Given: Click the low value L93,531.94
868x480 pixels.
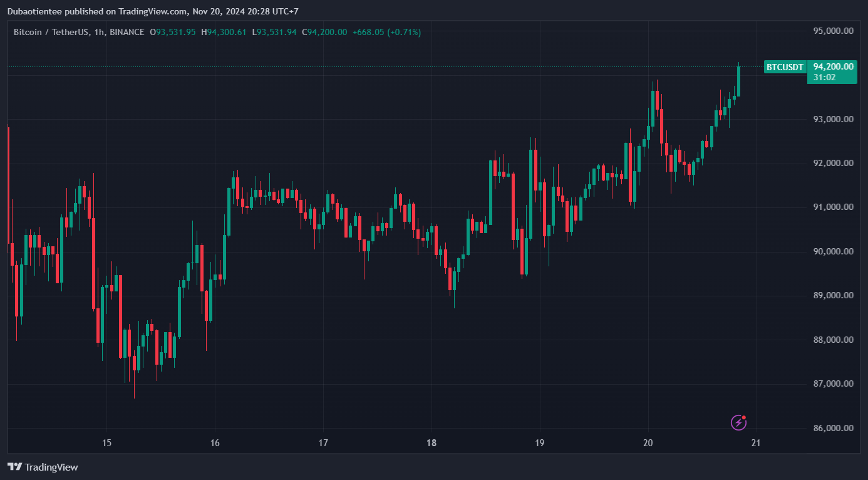Looking at the screenshot, I should pos(274,32).
